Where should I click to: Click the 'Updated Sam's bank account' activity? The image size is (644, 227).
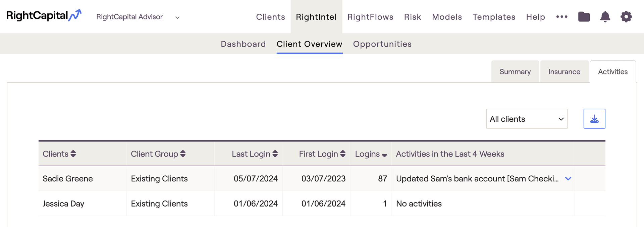(477, 179)
